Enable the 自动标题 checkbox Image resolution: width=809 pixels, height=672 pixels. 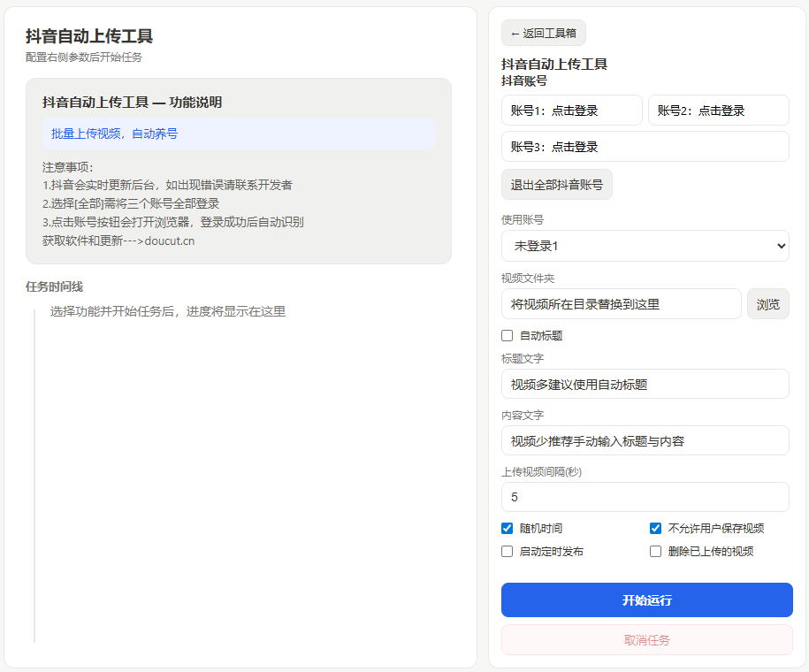508,336
